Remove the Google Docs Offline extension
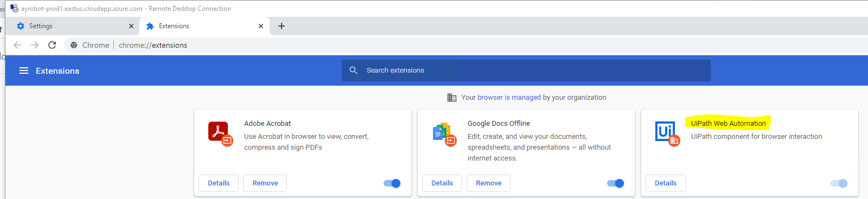Viewport: 868px width, 199px height. click(489, 183)
